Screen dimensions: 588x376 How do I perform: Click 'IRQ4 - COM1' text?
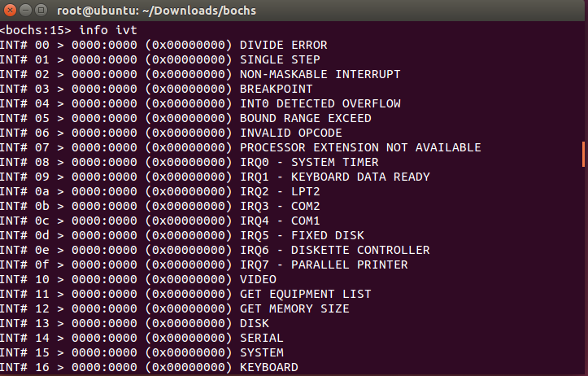point(280,221)
